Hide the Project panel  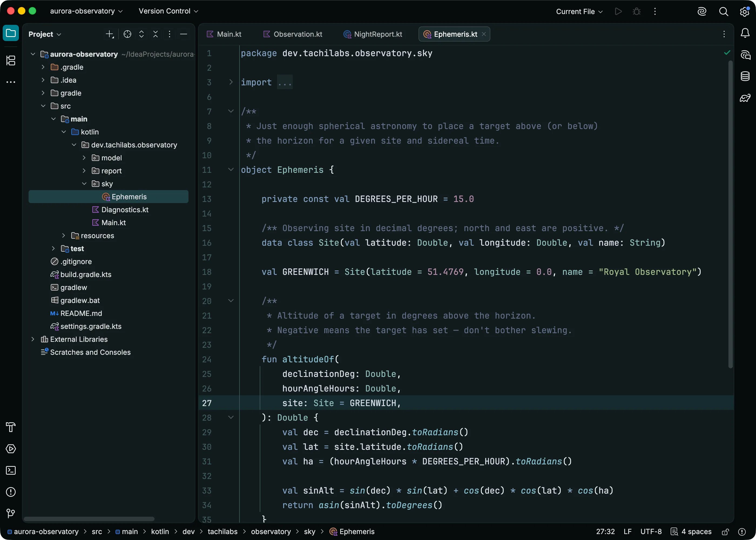(x=184, y=34)
